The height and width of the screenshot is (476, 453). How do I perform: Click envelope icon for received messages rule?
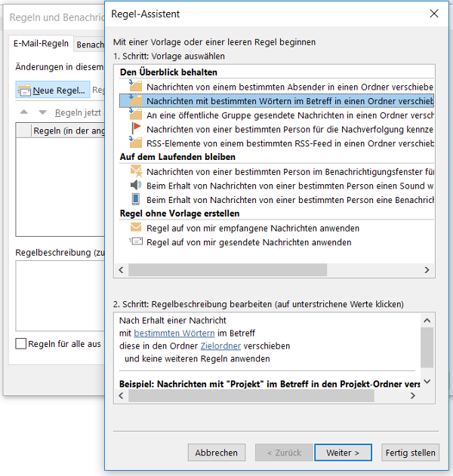pos(135,228)
